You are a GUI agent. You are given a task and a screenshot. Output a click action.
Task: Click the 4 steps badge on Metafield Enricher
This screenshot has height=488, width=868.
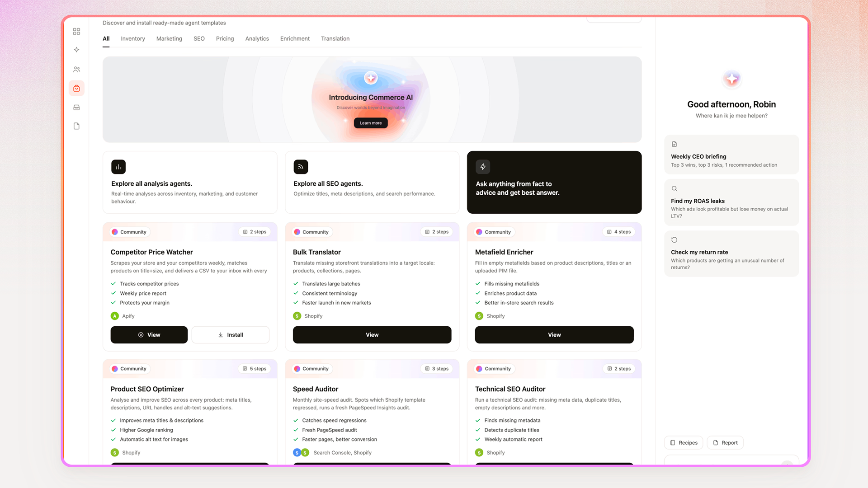(x=619, y=232)
